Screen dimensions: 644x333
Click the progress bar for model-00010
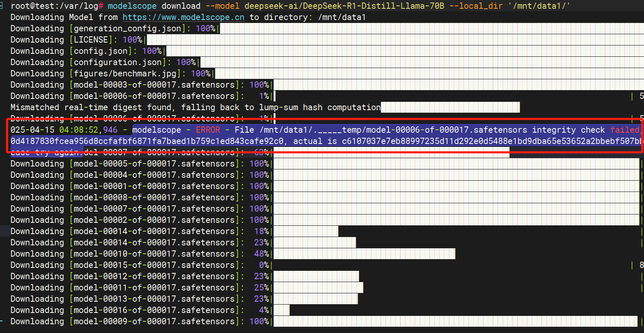pyautogui.click(x=364, y=254)
